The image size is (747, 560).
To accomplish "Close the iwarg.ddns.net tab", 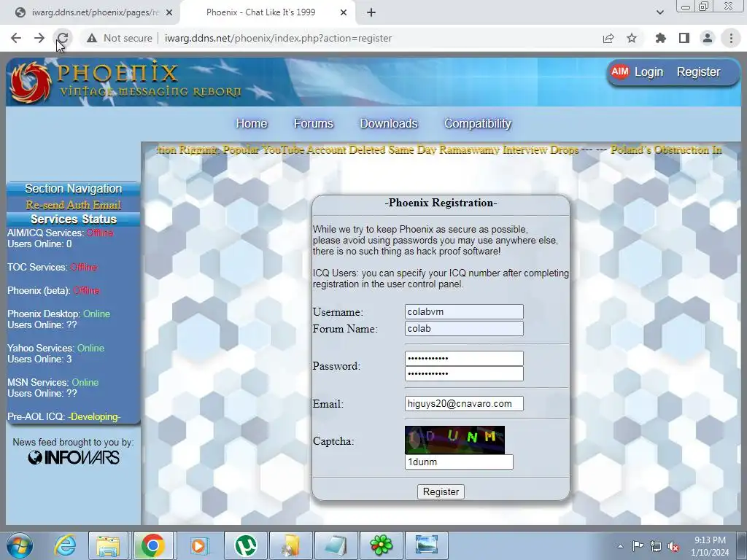I will (x=169, y=12).
